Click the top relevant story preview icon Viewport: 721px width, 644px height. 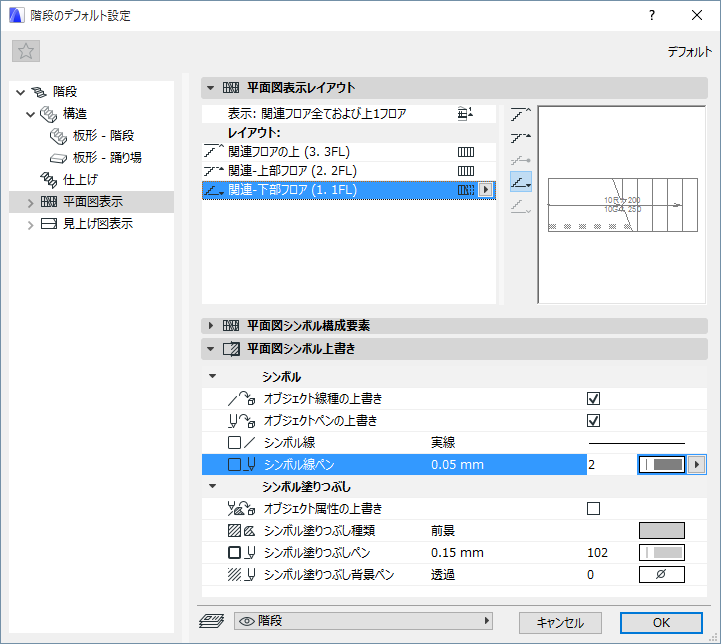[x=521, y=137]
